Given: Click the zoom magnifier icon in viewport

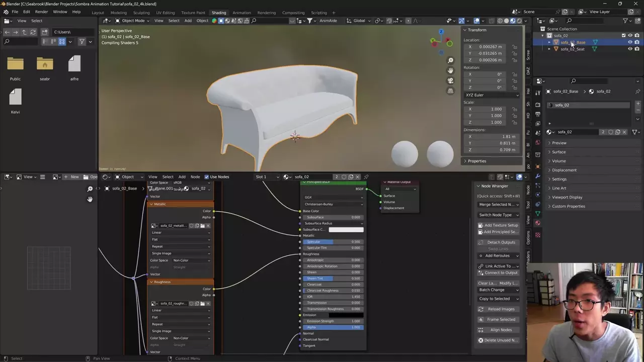Looking at the screenshot, I should 450,60.
